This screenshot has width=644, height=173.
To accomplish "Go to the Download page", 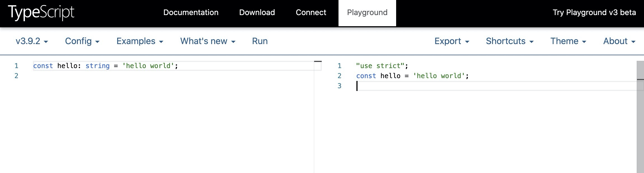I will [257, 13].
